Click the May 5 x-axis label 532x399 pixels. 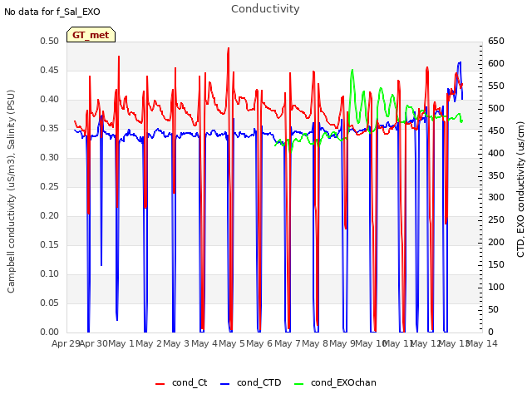point(232,343)
